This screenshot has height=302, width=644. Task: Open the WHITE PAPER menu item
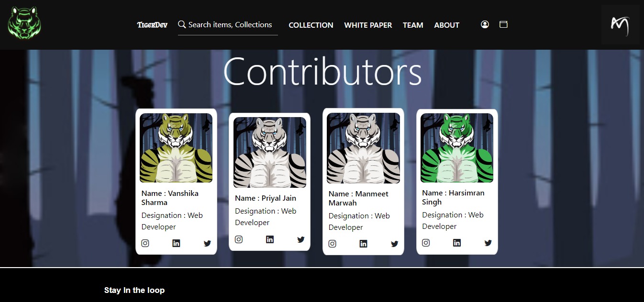pos(368,25)
